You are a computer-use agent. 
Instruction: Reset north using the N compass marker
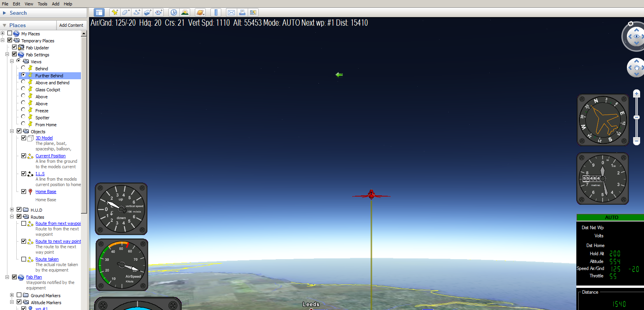[630, 24]
